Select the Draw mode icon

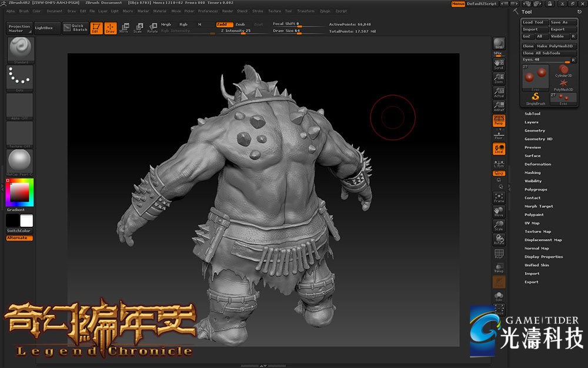click(110, 28)
